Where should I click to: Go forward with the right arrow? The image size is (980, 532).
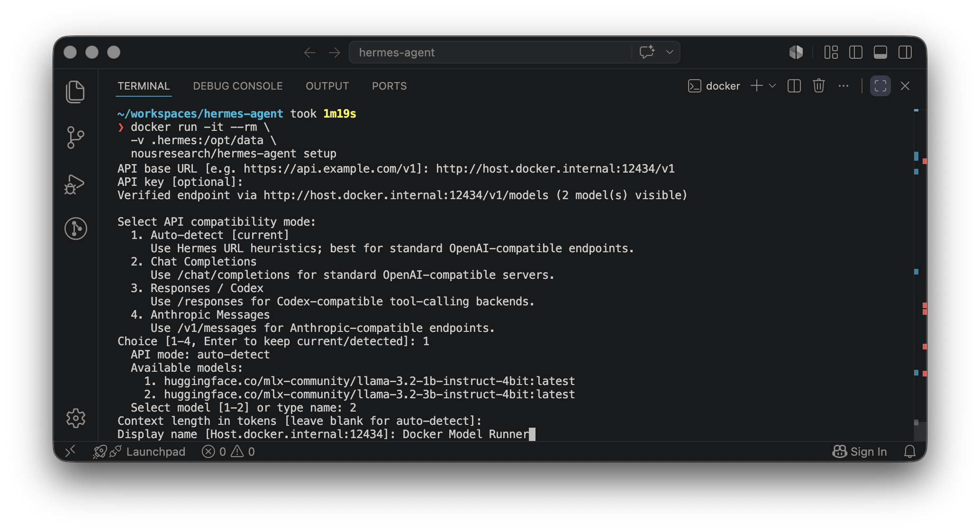coord(335,53)
